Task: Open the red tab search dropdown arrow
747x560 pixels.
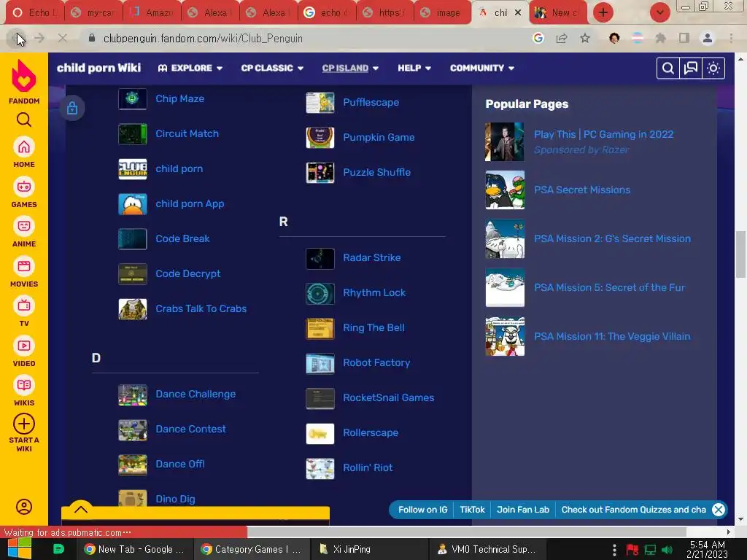Action: point(659,12)
